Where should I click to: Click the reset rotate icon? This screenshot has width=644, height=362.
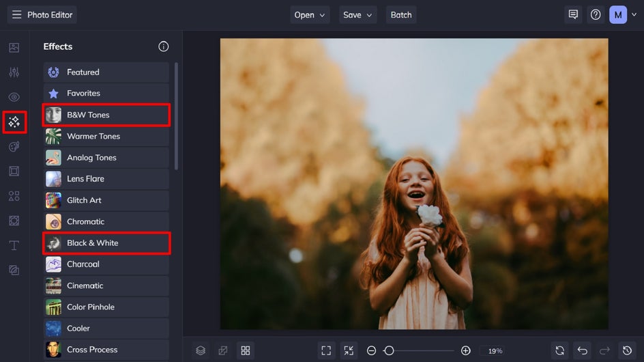560,350
